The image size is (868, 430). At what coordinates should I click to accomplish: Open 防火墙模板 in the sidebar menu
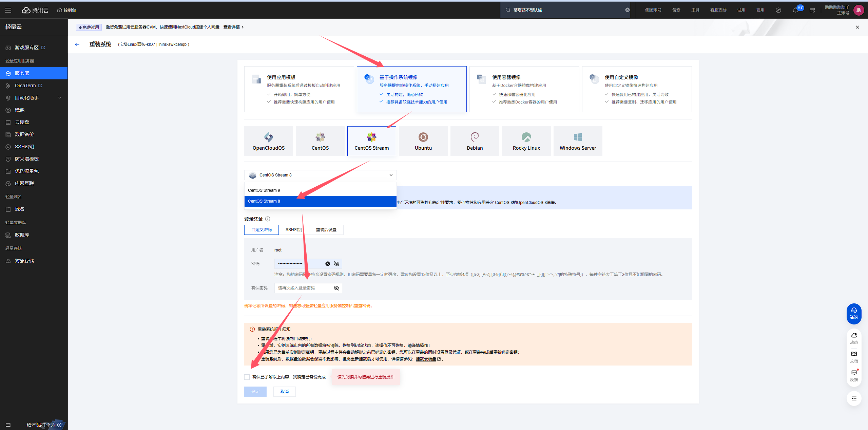(x=26, y=159)
